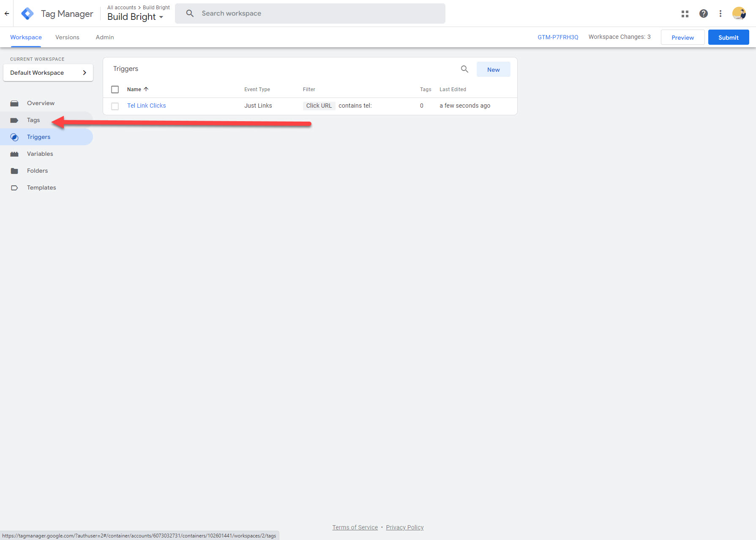Open the Google apps grid icon

[x=685, y=14]
